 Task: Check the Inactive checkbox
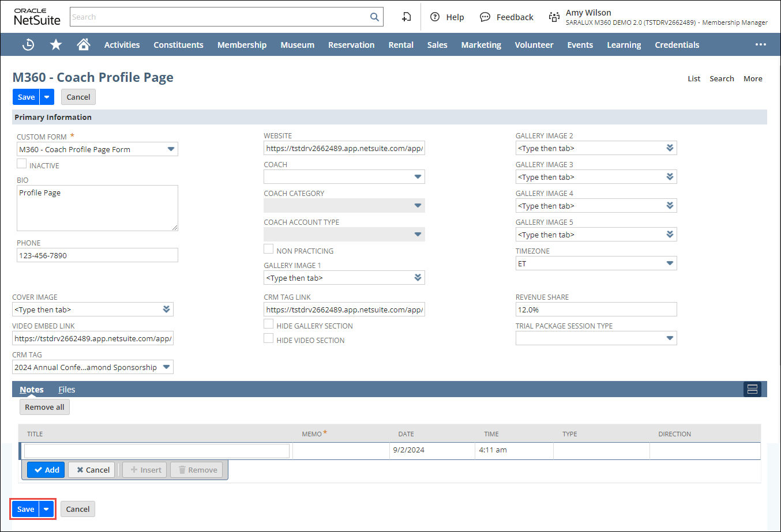point(22,164)
